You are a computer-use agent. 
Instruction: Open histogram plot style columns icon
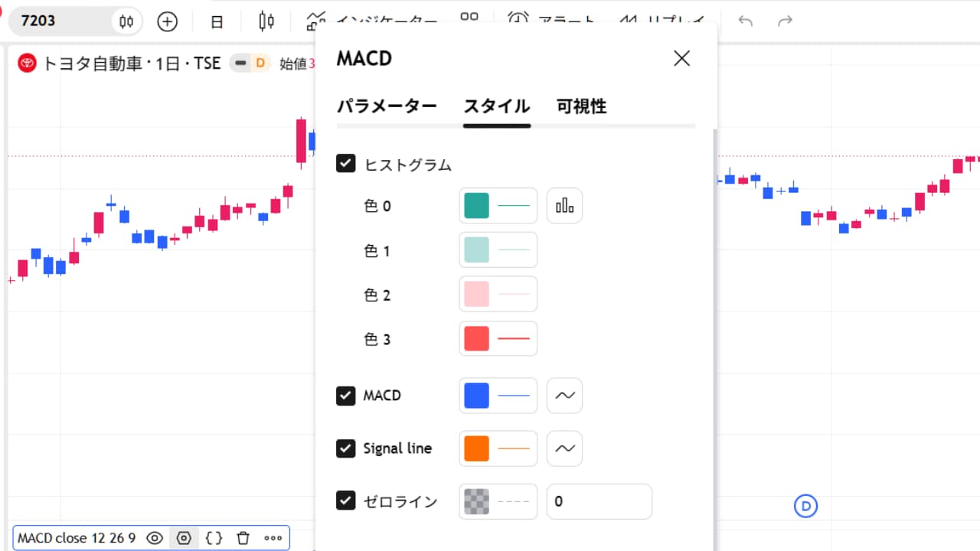tap(564, 206)
